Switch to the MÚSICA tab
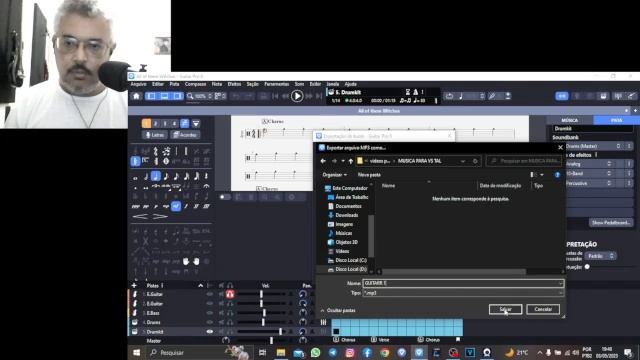 [x=570, y=120]
